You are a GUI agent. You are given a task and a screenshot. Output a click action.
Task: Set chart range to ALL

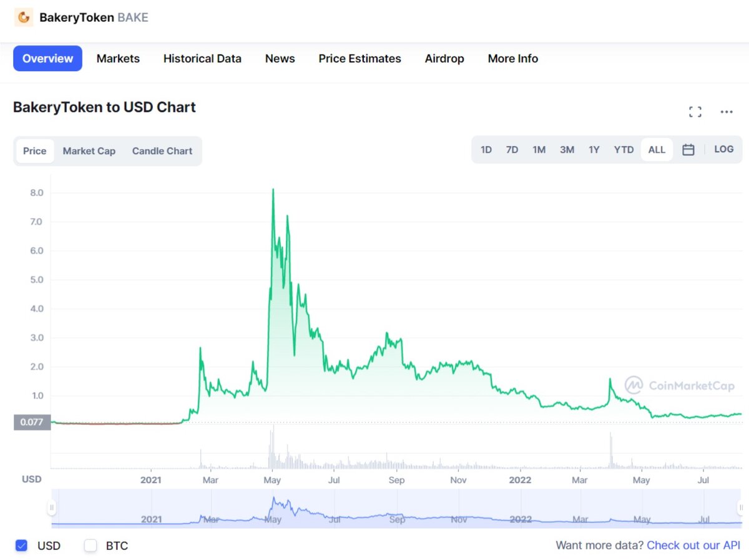click(657, 150)
